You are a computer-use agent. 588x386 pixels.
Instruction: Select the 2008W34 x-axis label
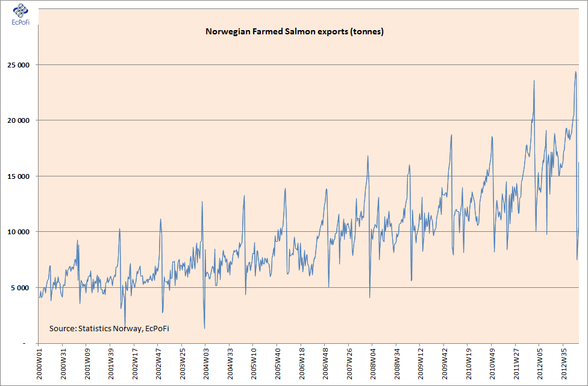tap(396, 365)
